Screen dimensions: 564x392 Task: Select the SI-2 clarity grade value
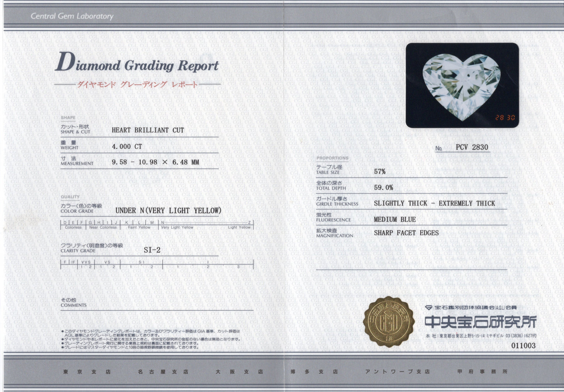[152, 250]
